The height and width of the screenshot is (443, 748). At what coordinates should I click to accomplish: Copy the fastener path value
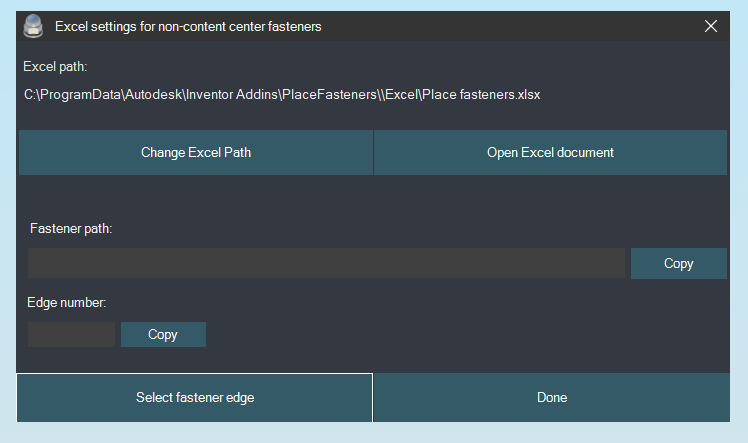point(678,264)
